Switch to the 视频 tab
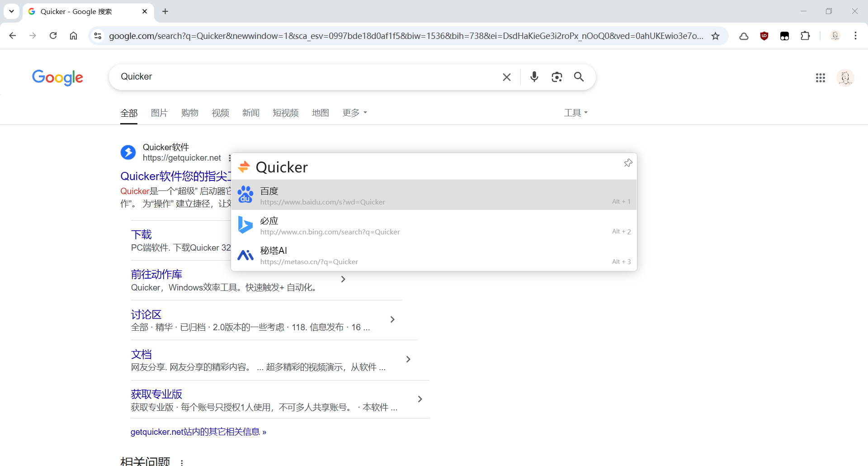Viewport: 868px width, 466px height. pyautogui.click(x=221, y=113)
